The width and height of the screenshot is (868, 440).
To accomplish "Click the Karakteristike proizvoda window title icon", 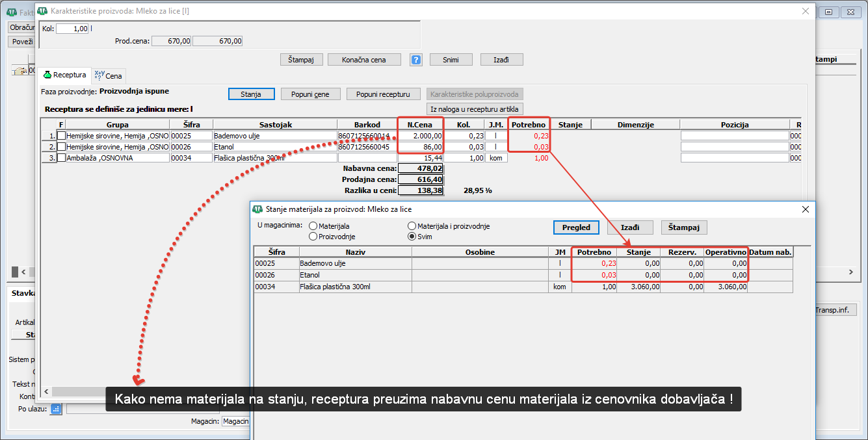I will click(x=43, y=11).
